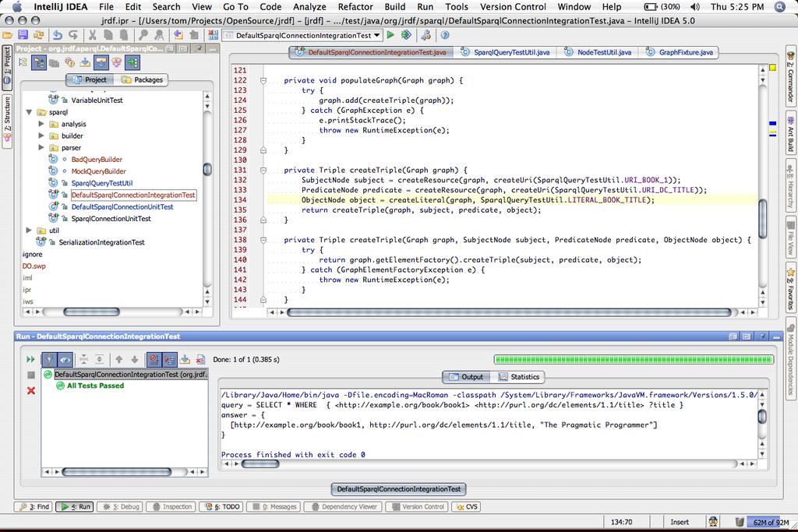Open Find via the magnifier toolbar icon
Screen dimensions: 798x532
point(143,35)
